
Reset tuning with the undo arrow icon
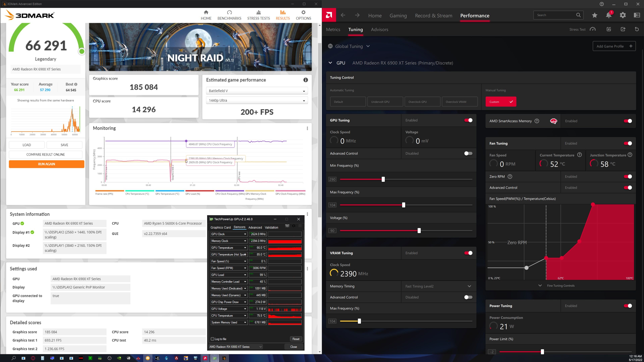pyautogui.click(x=637, y=29)
